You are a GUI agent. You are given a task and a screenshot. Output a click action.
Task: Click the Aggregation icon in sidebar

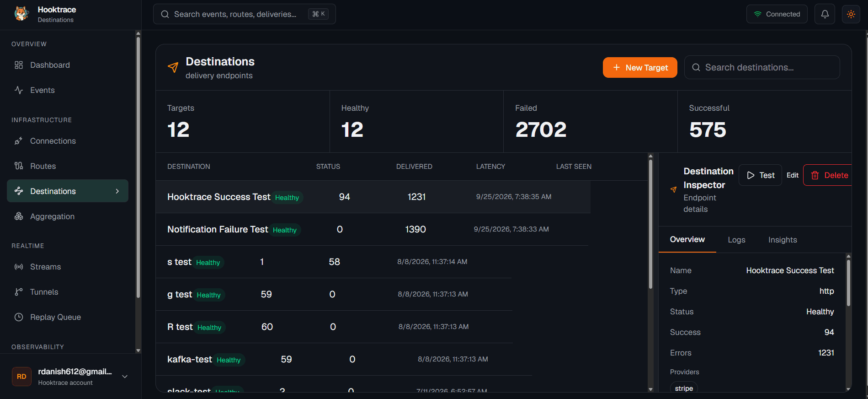coord(19,216)
